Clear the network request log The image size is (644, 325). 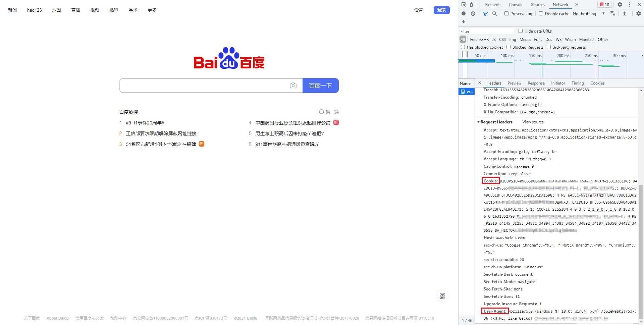(x=473, y=13)
